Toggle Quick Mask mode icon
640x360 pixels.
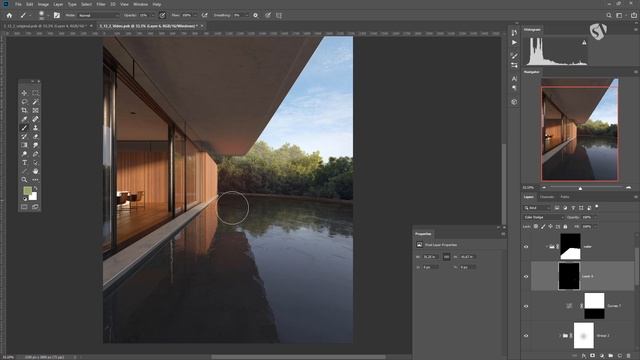(x=24, y=207)
